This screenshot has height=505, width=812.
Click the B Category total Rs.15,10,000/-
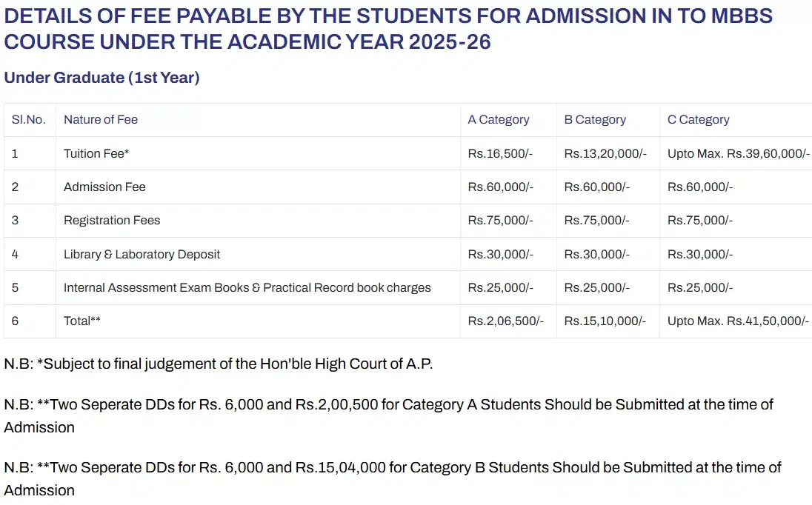pos(605,321)
